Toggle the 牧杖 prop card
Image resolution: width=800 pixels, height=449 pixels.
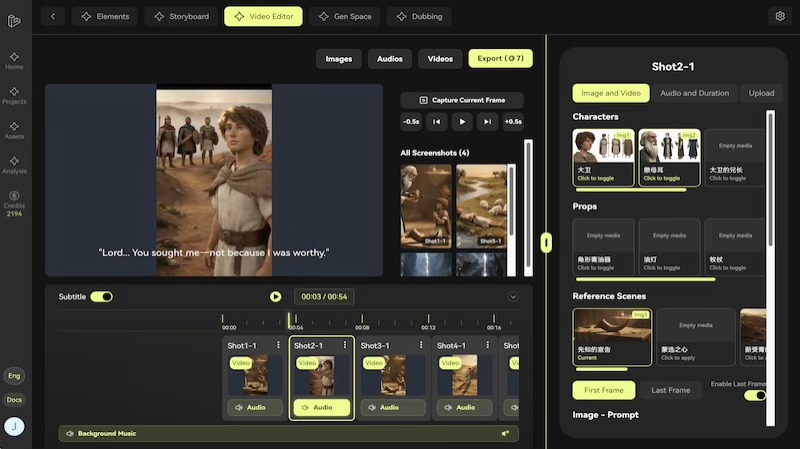[735, 247]
